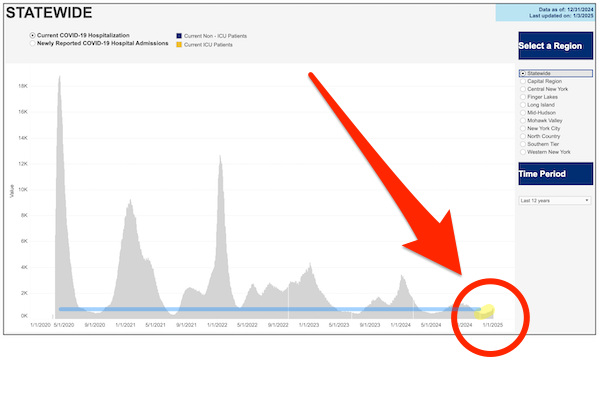Choose the Mid-Hudson region
This screenshot has height=398, width=600.
point(523,113)
